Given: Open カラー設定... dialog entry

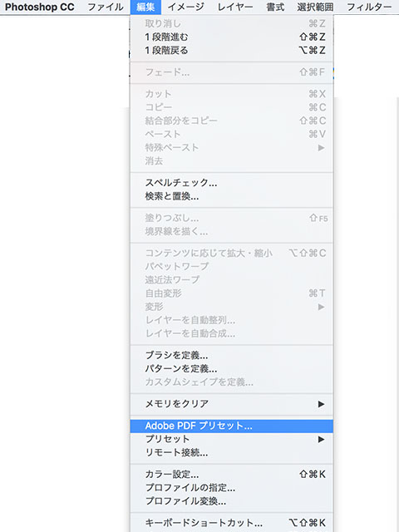Looking at the screenshot, I should pyautogui.click(x=232, y=475).
